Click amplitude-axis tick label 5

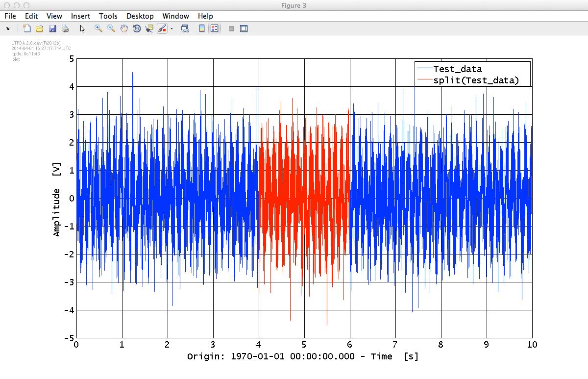point(72,59)
